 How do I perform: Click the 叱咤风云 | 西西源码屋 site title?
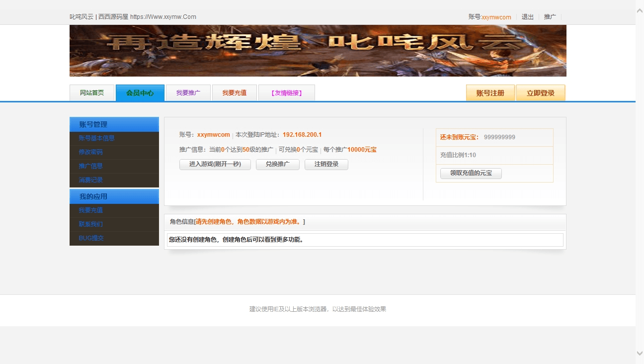click(x=133, y=17)
